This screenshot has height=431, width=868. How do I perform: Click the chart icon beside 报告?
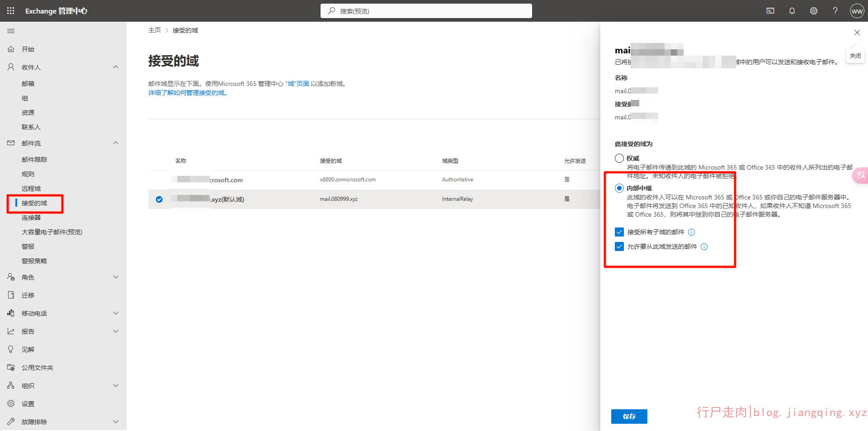point(11,332)
